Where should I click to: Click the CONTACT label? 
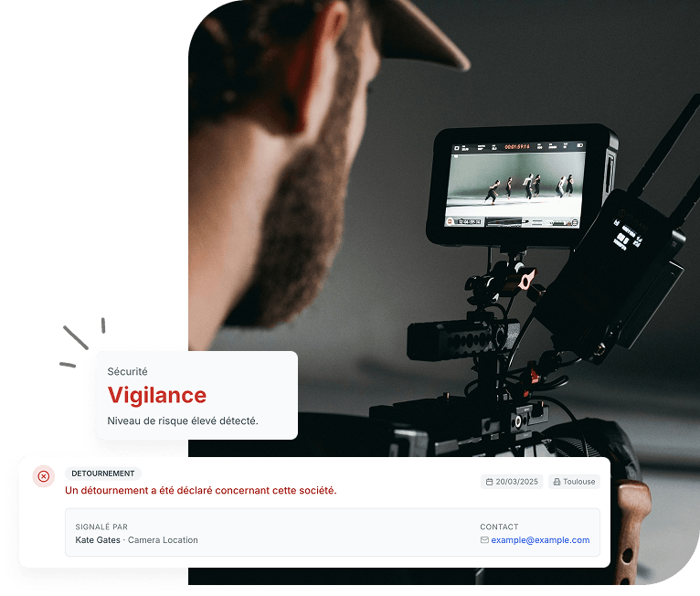[499, 527]
